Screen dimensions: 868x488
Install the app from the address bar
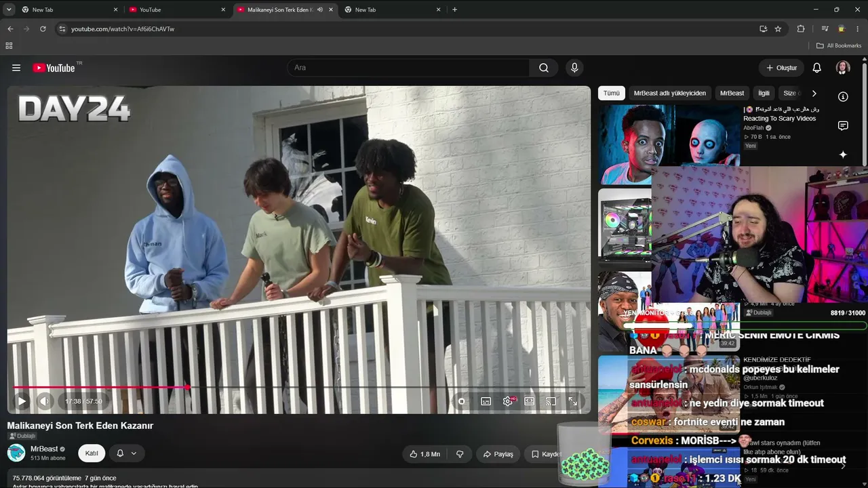pos(763,29)
